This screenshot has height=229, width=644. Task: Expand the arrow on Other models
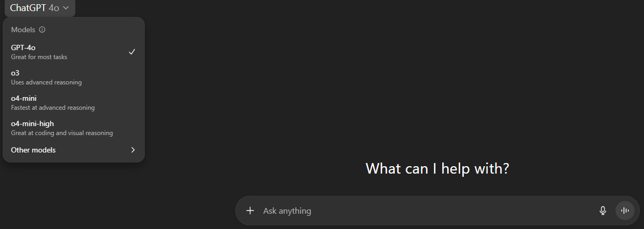[x=133, y=150]
